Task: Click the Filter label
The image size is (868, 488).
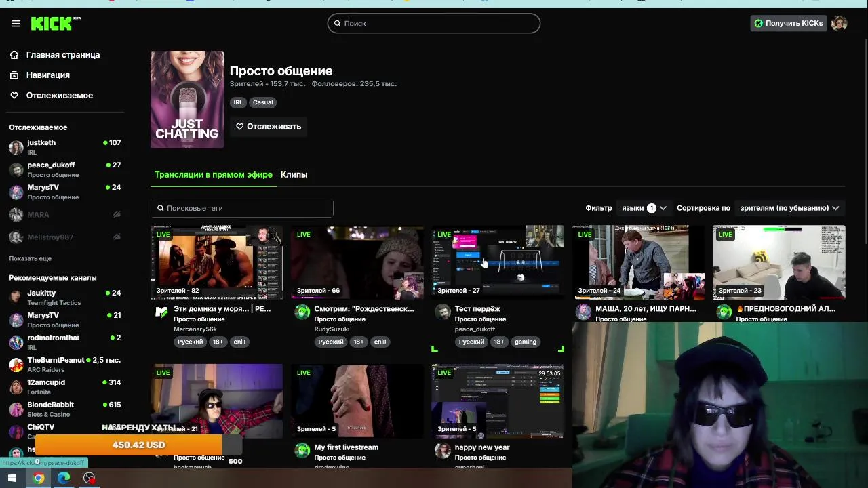Action: click(599, 208)
